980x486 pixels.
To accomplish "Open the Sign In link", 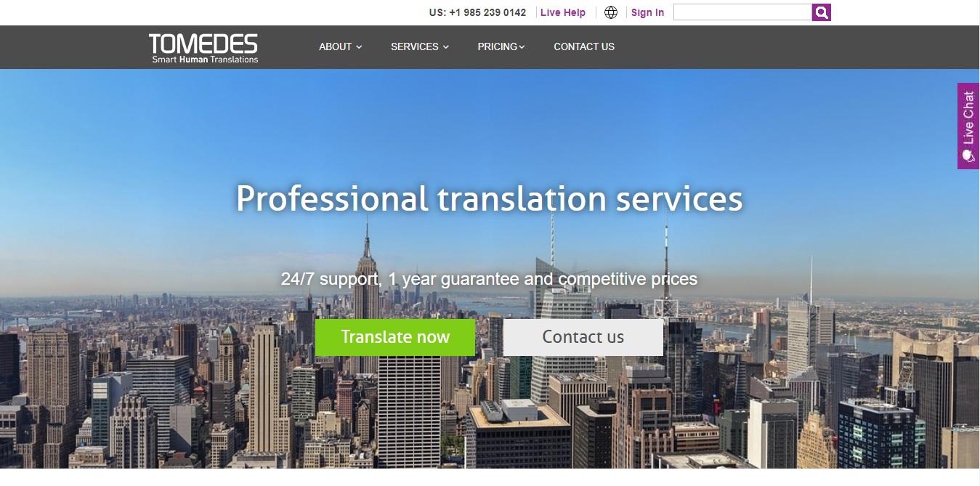I will [647, 12].
